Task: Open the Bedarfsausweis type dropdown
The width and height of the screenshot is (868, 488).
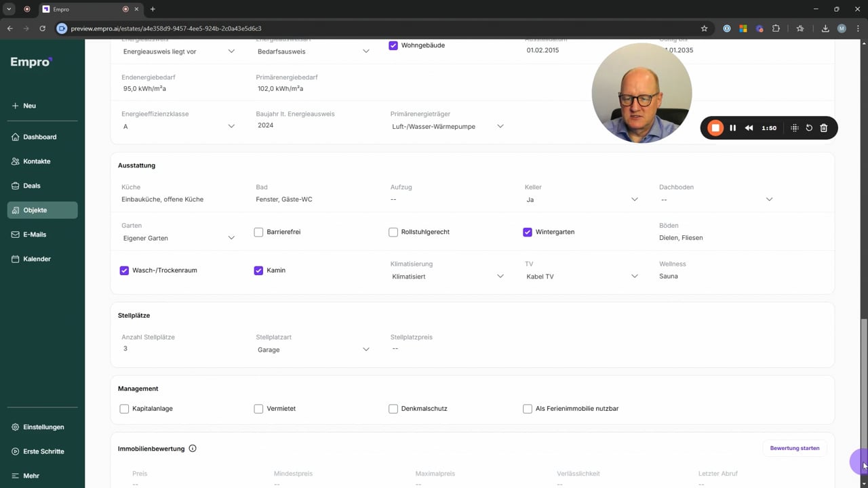Action: [313, 52]
